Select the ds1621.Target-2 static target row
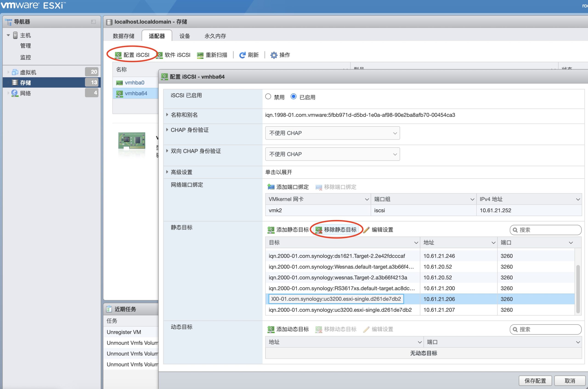 click(x=420, y=256)
